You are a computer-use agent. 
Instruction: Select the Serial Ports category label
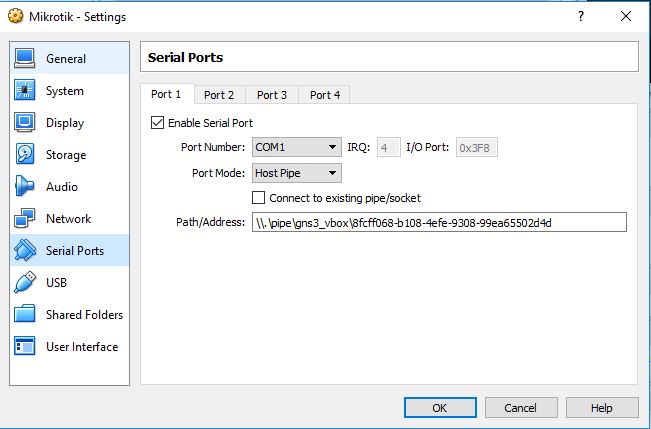[x=75, y=251]
